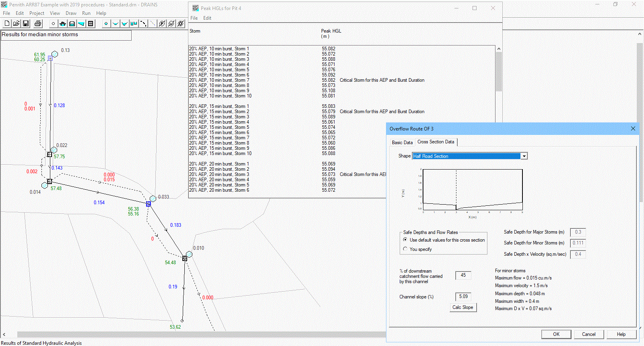Click the Peak HGLs list scroll-up arrow
Viewport: 644px width, 346px height.
(x=499, y=49)
